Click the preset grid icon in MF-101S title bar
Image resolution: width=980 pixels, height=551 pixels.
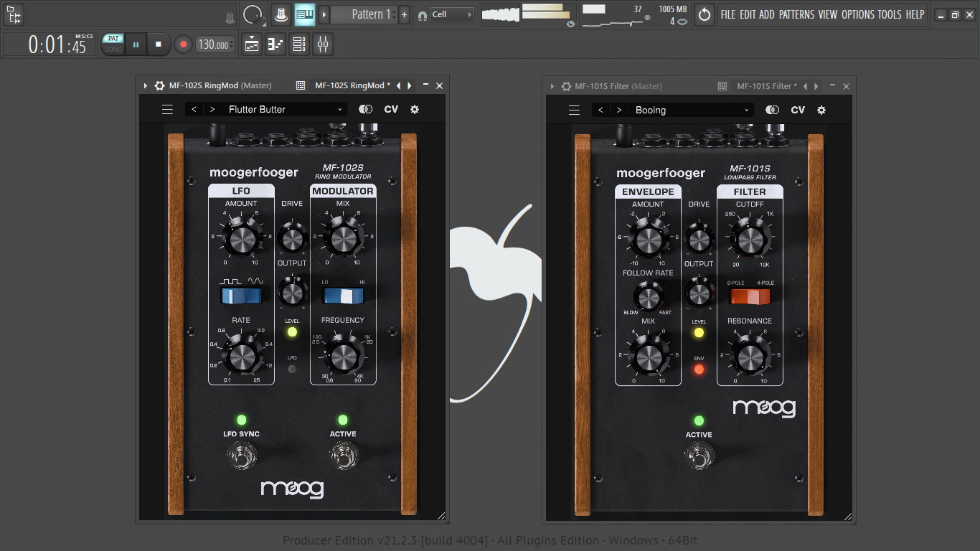722,86
